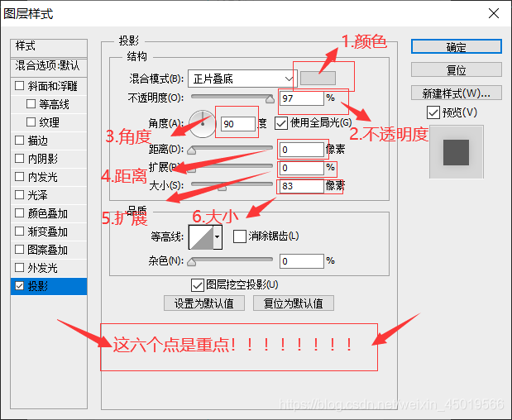Select the 内阴影 style row label

[43, 159]
